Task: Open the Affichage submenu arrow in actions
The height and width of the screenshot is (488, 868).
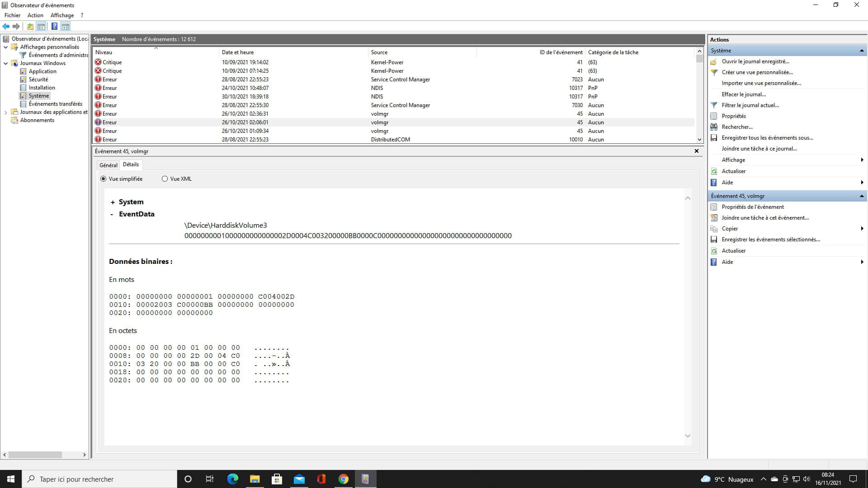Action: pyautogui.click(x=862, y=160)
